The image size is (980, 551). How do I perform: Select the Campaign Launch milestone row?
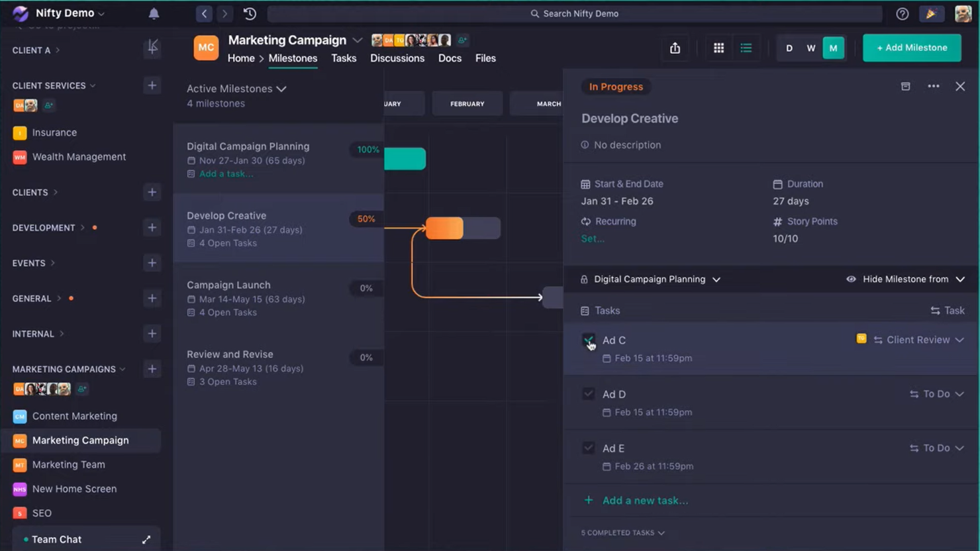278,298
